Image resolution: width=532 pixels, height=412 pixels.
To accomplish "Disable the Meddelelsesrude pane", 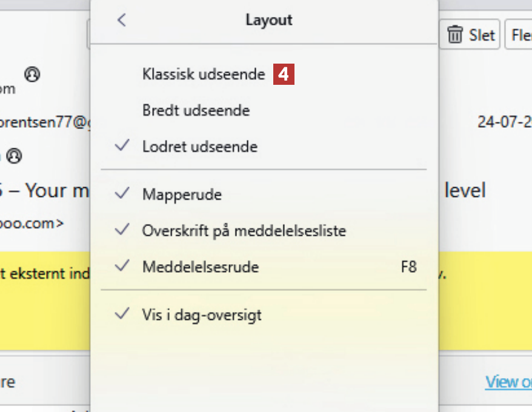I will 200,267.
